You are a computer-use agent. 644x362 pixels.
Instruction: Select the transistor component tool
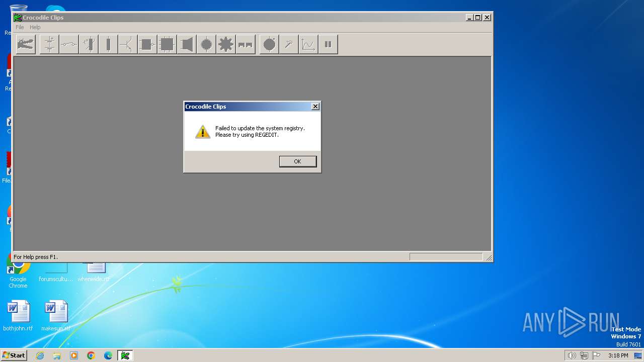pyautogui.click(x=128, y=44)
